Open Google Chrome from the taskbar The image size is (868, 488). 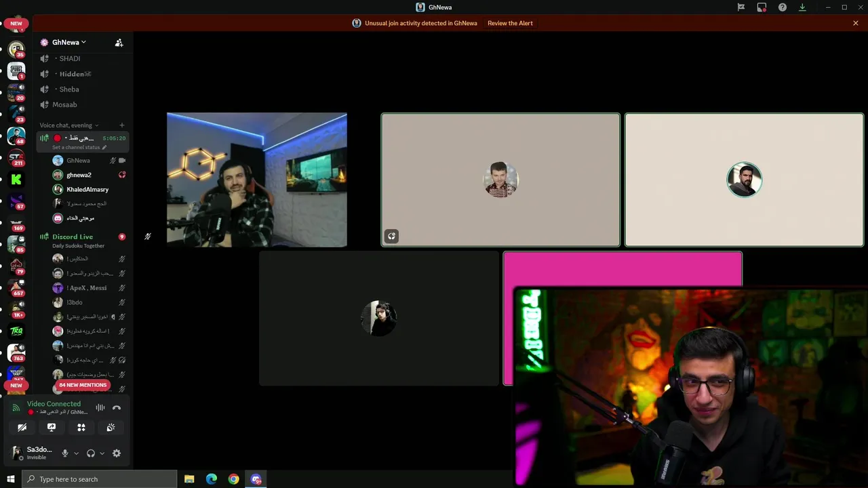tap(233, 479)
